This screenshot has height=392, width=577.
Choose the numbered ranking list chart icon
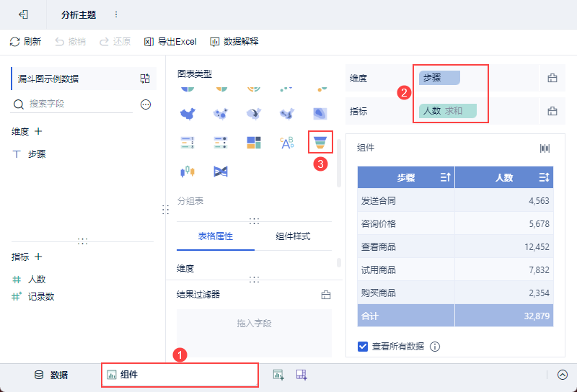(x=188, y=142)
